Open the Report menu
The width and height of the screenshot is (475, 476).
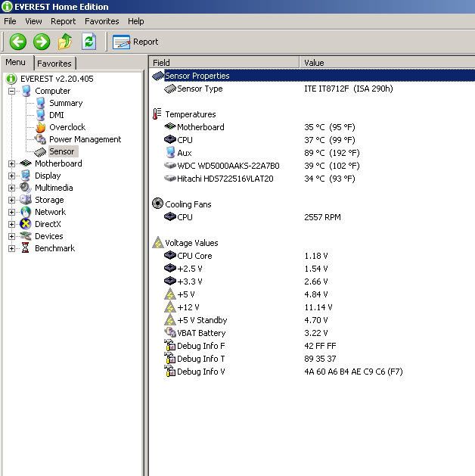click(x=63, y=21)
